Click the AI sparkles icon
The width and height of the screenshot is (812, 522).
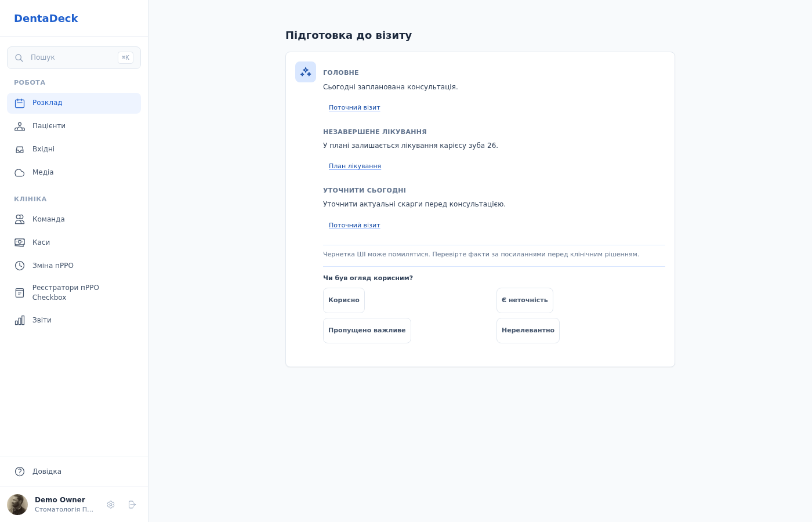pos(306,72)
